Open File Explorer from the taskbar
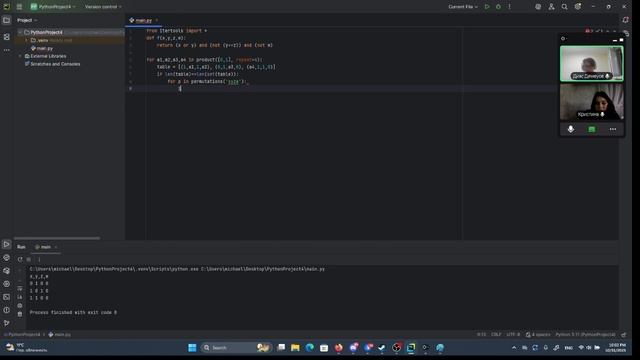 coord(295,347)
